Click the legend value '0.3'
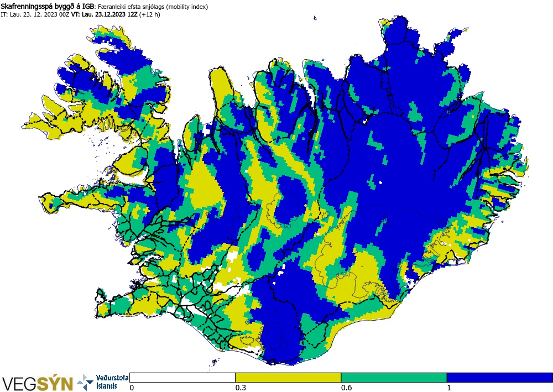The height and width of the screenshot is (392, 553). coord(240,388)
